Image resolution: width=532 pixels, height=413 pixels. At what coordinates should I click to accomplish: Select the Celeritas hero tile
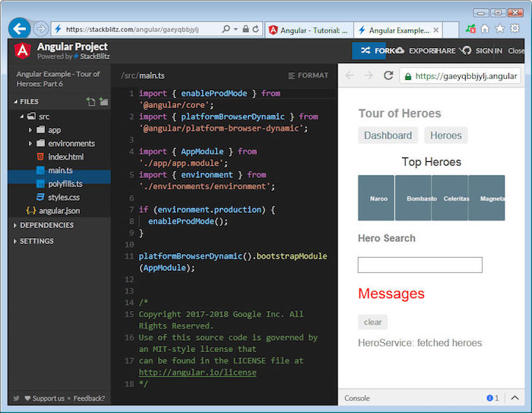450,198
